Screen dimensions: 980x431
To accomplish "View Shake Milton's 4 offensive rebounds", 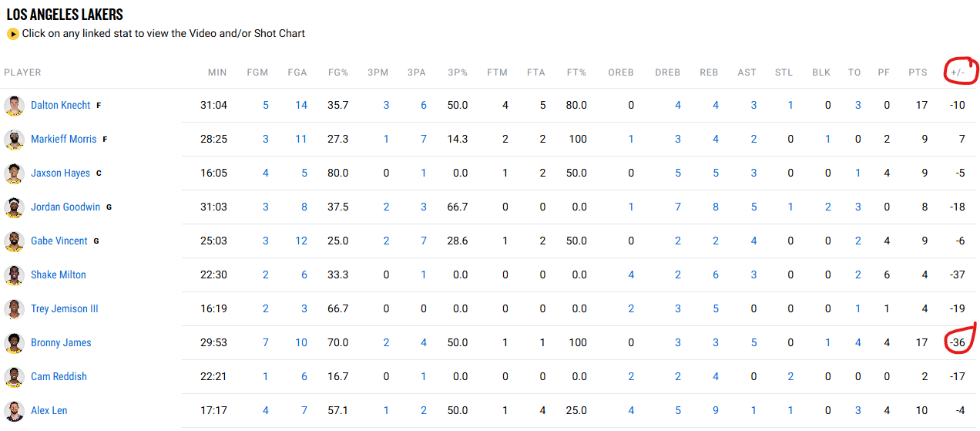I will tap(631, 275).
